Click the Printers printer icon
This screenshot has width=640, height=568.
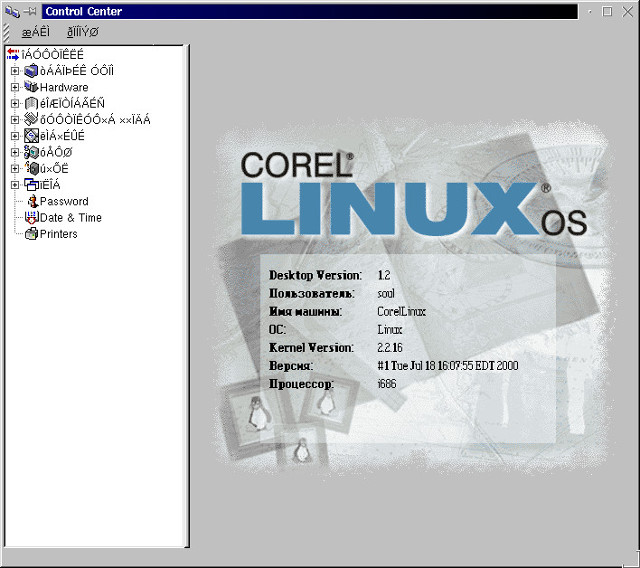tap(31, 234)
